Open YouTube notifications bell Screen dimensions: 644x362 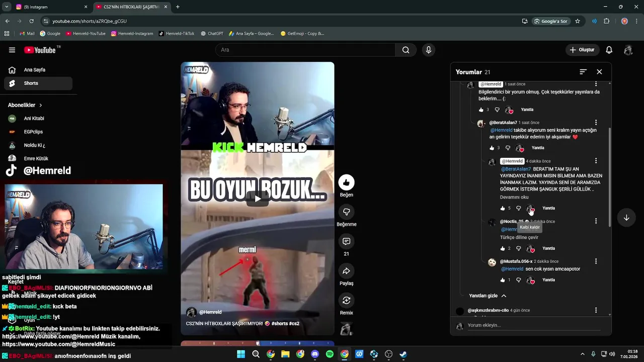click(609, 50)
